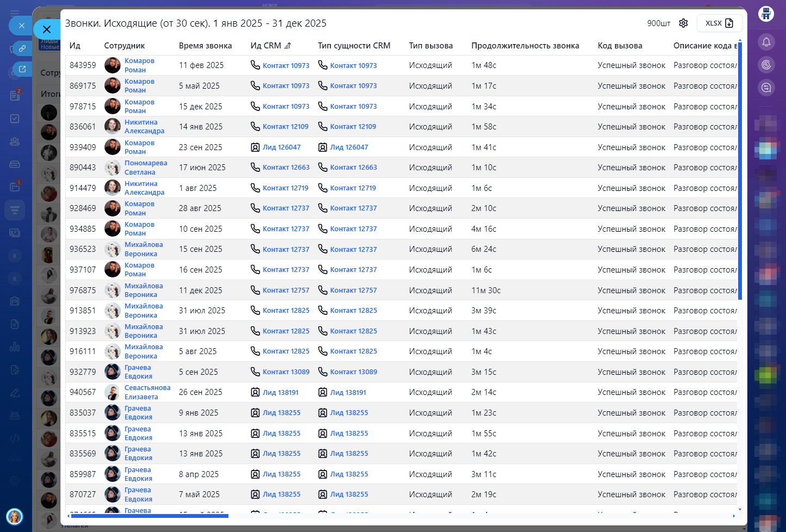
Task: Export the table via XLSX button
Action: tap(719, 23)
